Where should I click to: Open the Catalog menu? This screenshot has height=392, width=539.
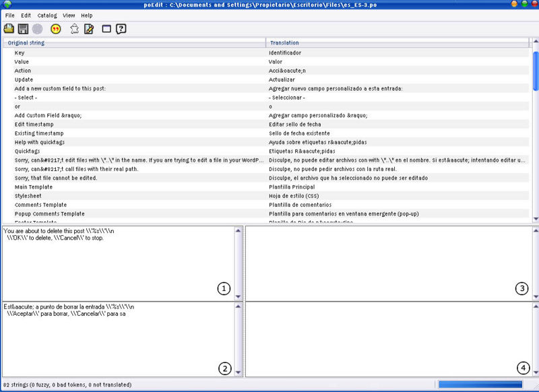(x=47, y=15)
